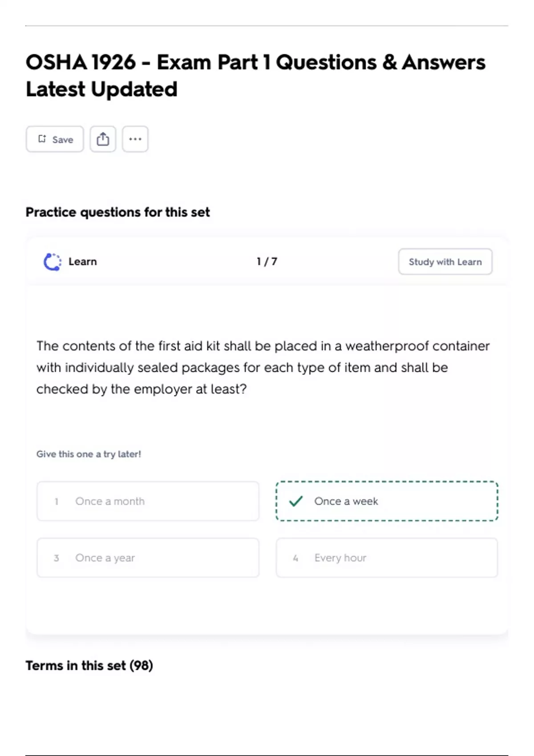Click the 'Practice questions for this set' heading
The width and height of the screenshot is (534, 756).
pos(117,212)
